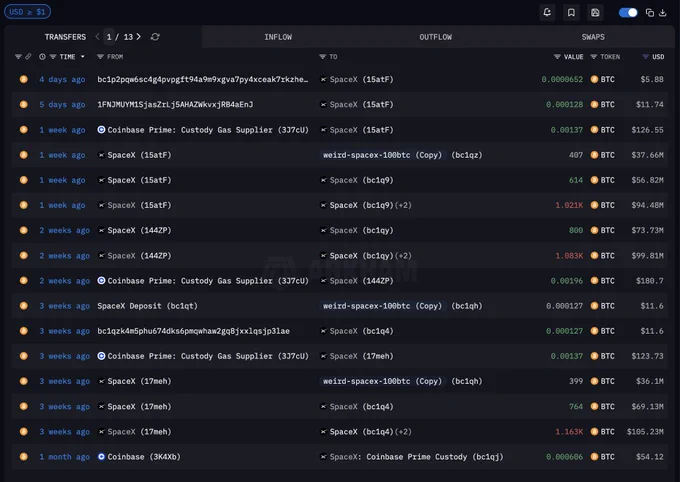This screenshot has height=482, width=680.
Task: Click the link icon in header row
Action: click(28, 56)
